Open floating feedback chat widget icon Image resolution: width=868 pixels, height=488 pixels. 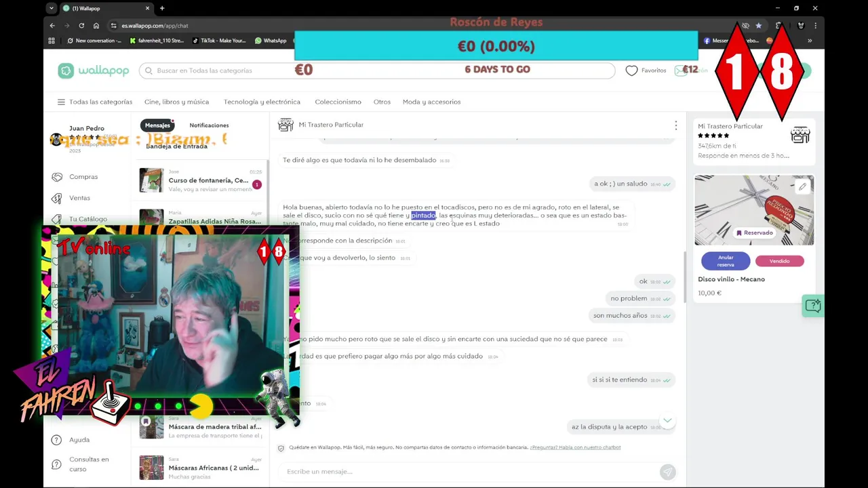coord(812,306)
